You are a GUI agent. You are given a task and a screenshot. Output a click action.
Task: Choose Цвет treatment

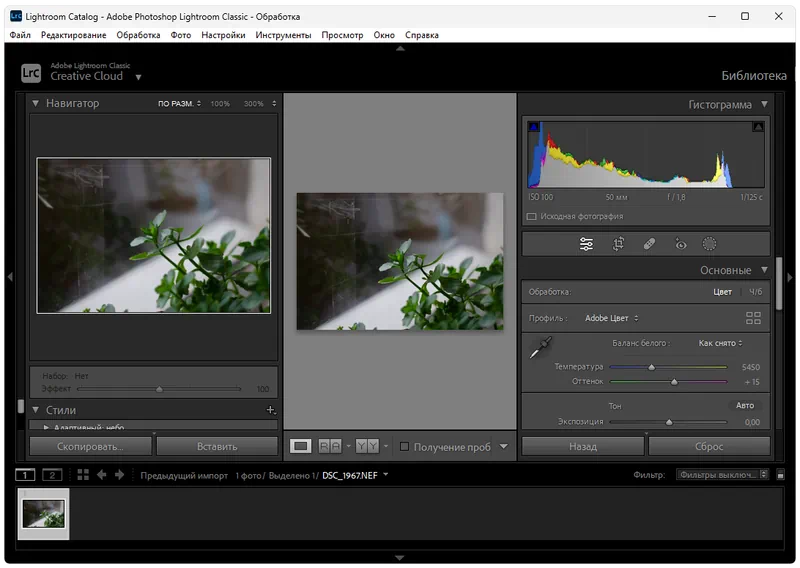point(722,292)
